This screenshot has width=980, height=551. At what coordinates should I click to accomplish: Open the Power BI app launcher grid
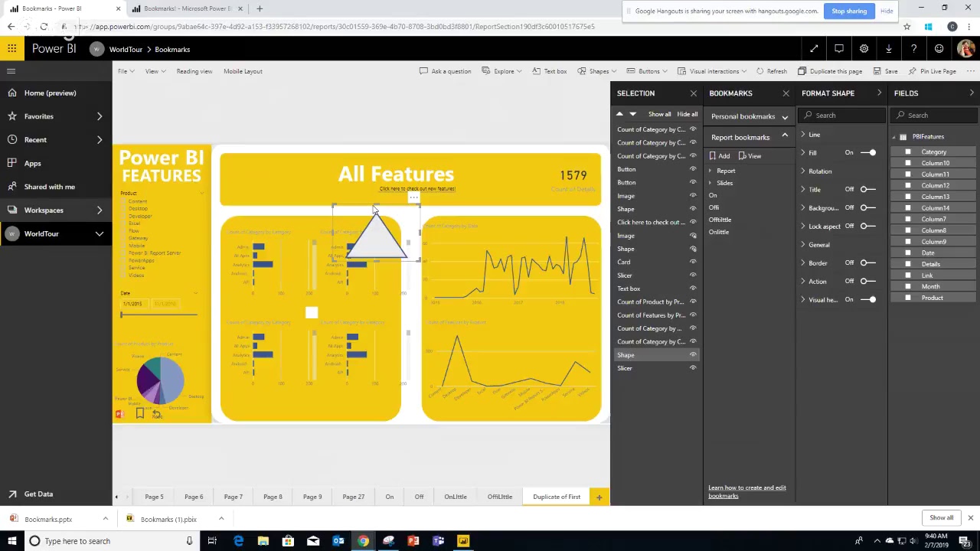[x=12, y=49]
